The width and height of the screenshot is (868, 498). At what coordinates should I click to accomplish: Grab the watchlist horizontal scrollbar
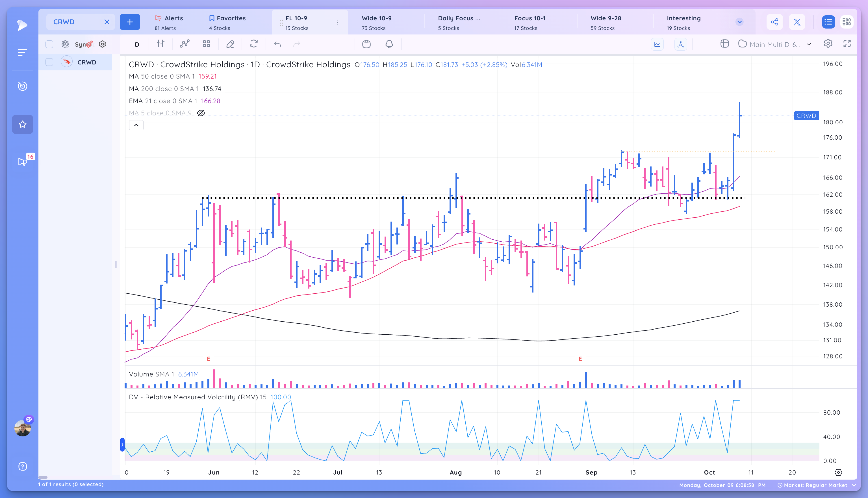43,477
